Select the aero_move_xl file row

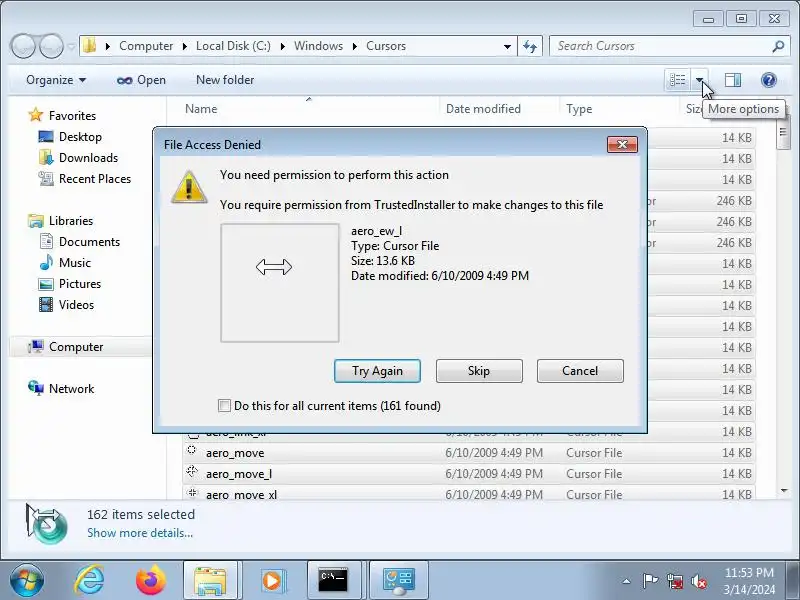pos(468,494)
